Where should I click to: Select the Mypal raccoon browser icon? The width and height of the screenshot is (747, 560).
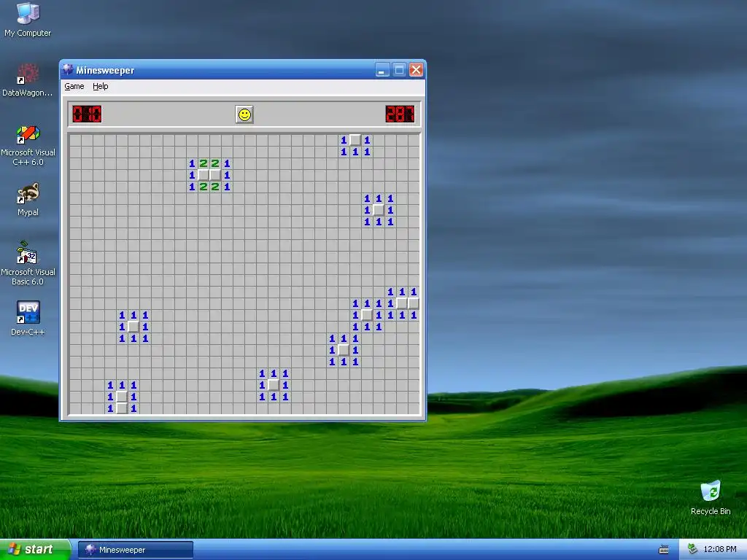(28, 200)
